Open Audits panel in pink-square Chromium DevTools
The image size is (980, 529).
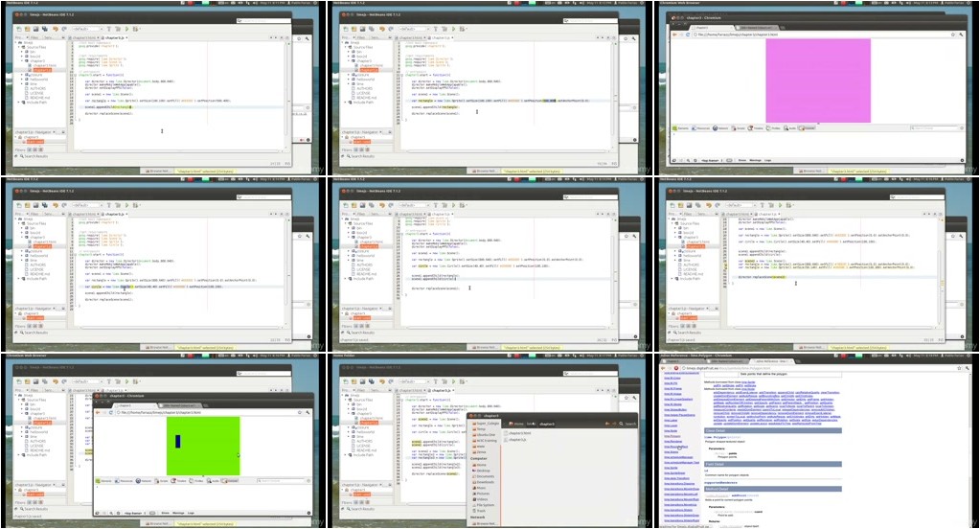[x=789, y=128]
